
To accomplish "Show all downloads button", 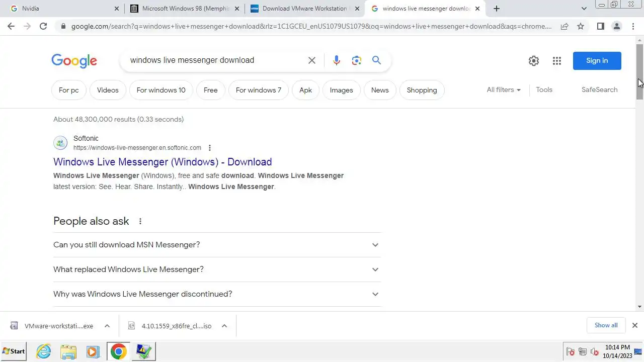I will pyautogui.click(x=606, y=325).
